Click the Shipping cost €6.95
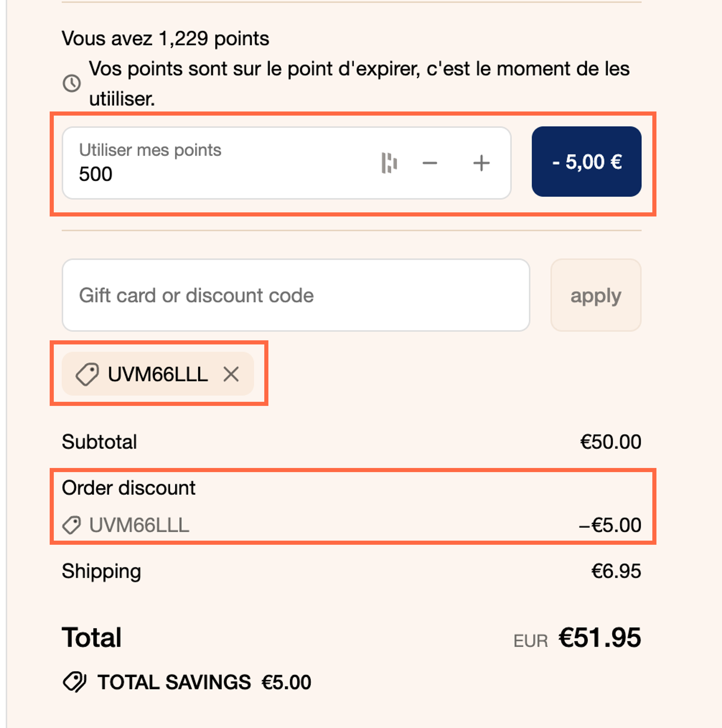Viewport: 722px width, 728px height. click(x=616, y=571)
